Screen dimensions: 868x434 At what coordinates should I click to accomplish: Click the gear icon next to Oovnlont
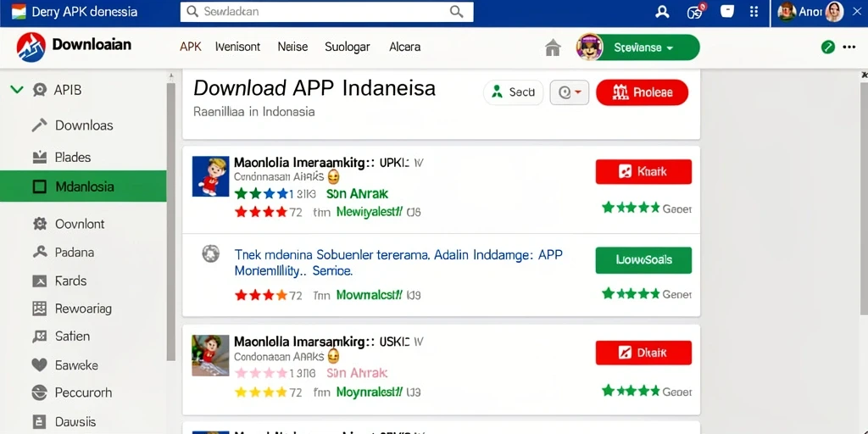coord(39,224)
